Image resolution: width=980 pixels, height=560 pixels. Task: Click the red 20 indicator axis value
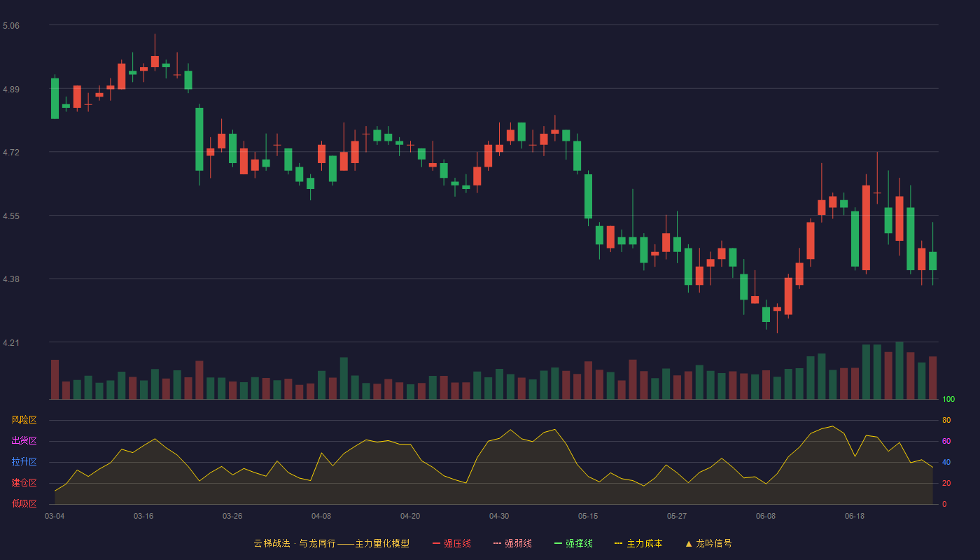[x=946, y=483]
